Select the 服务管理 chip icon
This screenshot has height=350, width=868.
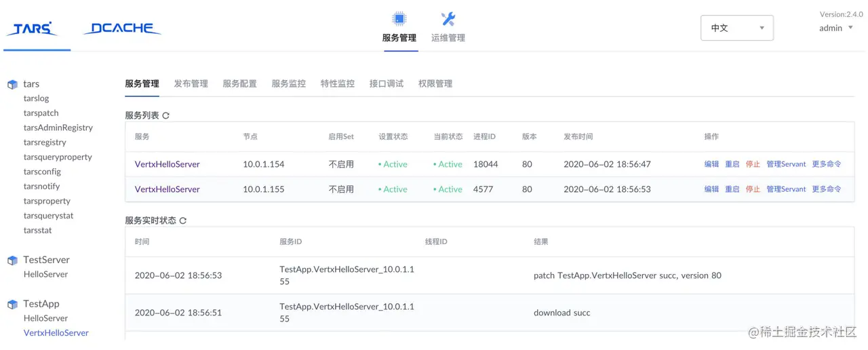click(399, 18)
